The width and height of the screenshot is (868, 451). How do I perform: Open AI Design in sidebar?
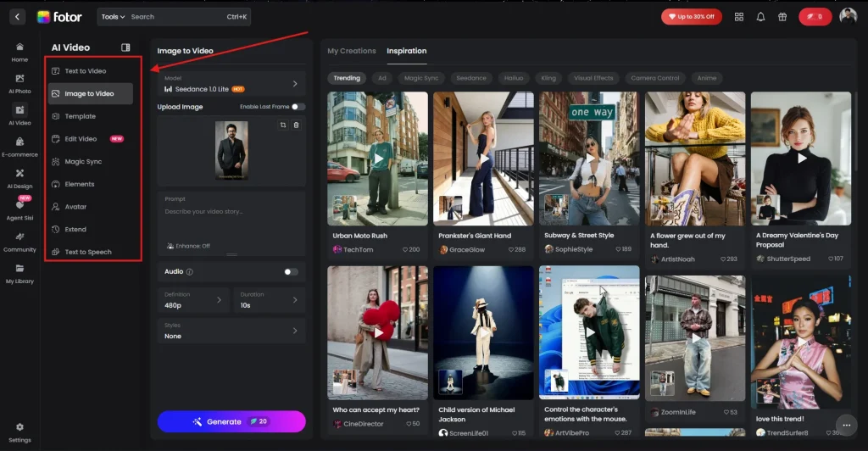tap(19, 178)
